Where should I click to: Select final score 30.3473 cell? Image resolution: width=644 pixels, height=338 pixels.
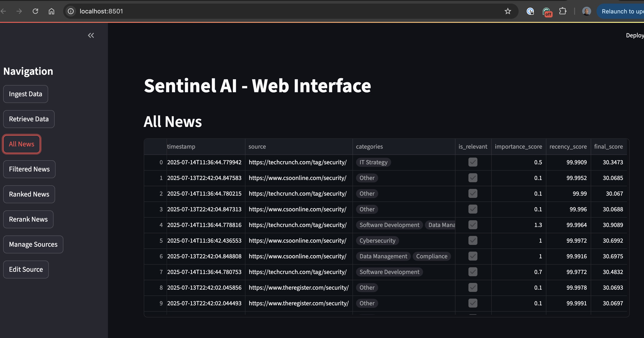point(609,162)
